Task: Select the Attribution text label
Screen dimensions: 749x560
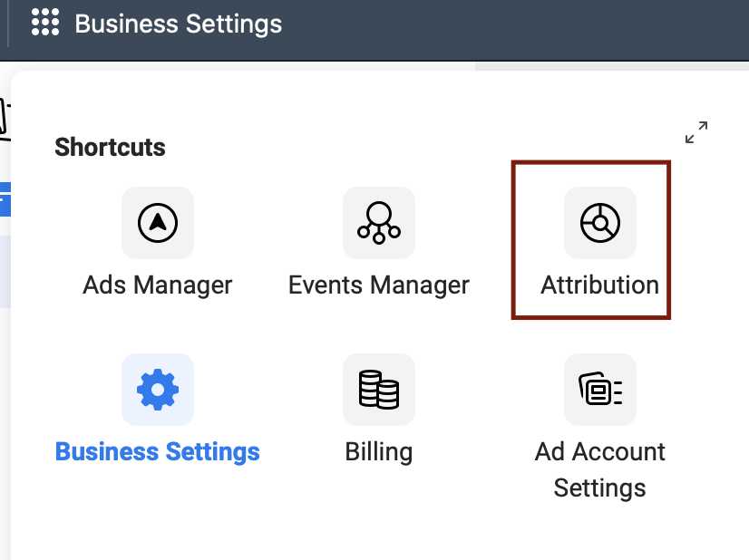Action: click(600, 285)
